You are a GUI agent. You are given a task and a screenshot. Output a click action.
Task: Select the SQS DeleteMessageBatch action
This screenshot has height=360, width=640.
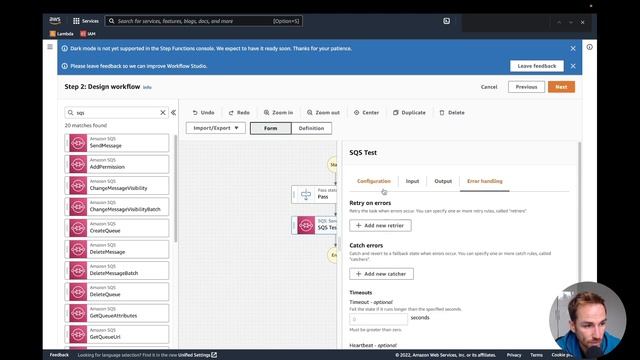click(x=117, y=270)
